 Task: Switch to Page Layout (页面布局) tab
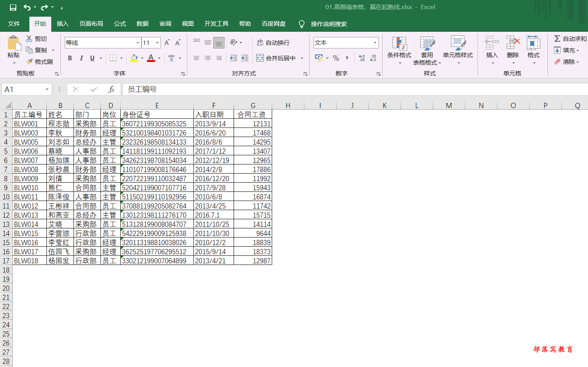point(91,24)
